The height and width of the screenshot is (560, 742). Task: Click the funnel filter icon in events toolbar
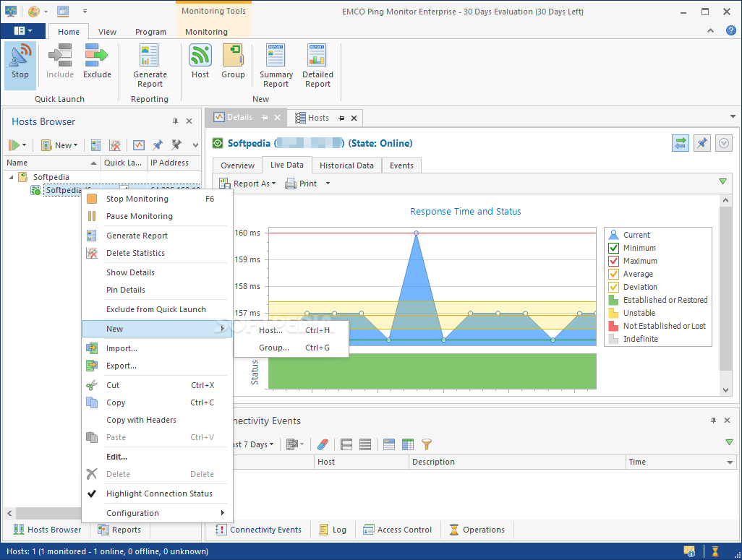(427, 444)
